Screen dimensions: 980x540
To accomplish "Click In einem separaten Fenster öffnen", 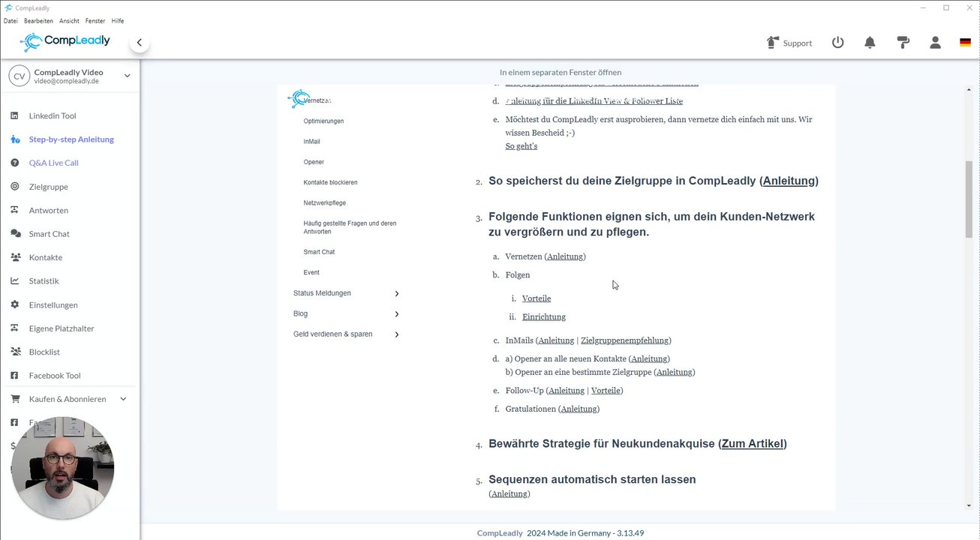I will point(561,73).
